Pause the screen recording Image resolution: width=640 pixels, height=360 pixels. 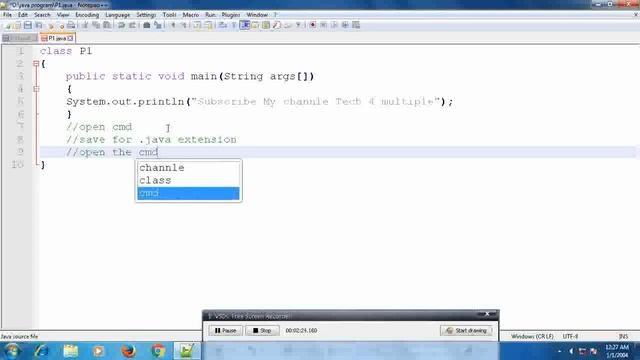[225, 331]
